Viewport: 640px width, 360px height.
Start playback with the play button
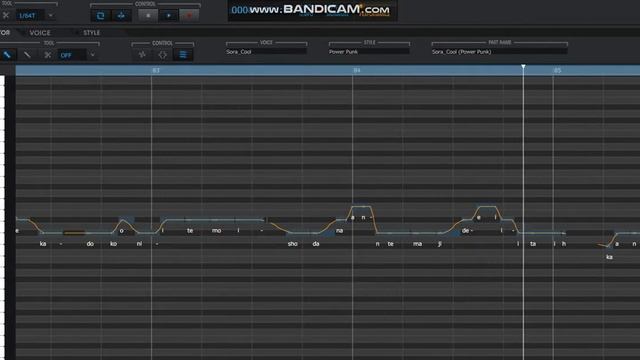[x=168, y=16]
